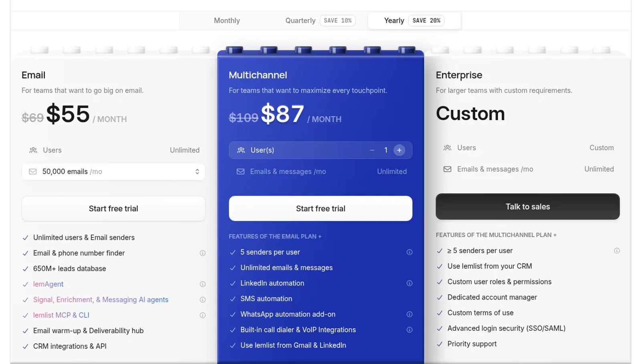Viewport: 641px width, 364px height.
Task: Click the lemAgent feature link
Action: pos(48,284)
